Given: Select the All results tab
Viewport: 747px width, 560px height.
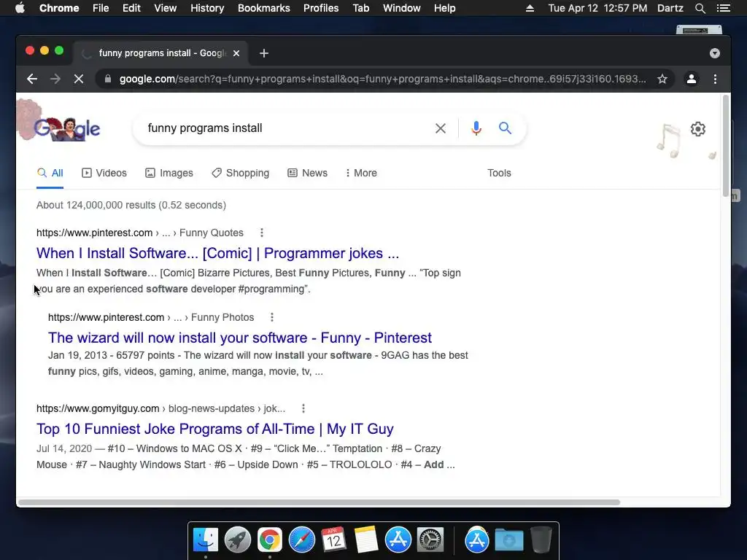Looking at the screenshot, I should click(50, 174).
